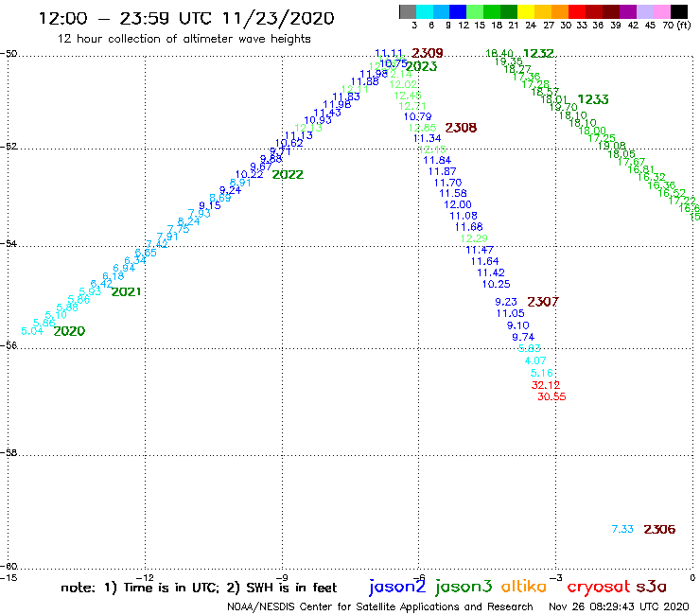
Task: Click the green time label '1233'
Action: pyautogui.click(x=593, y=99)
